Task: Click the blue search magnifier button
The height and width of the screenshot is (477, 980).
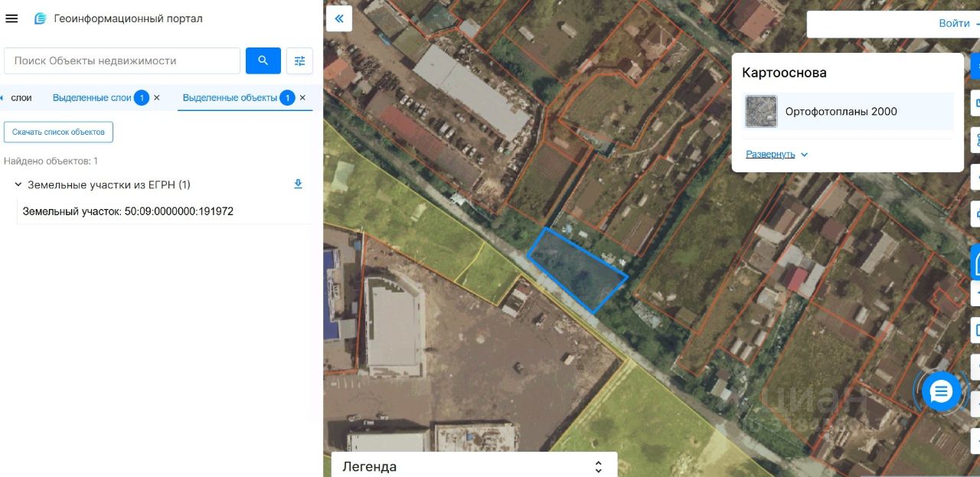Action: pos(263,60)
